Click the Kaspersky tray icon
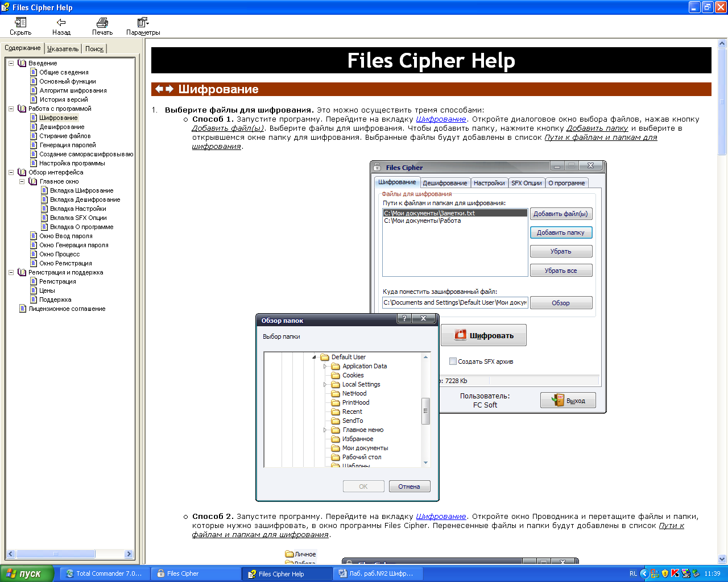Viewport: 728px width, 582px height. tap(675, 573)
